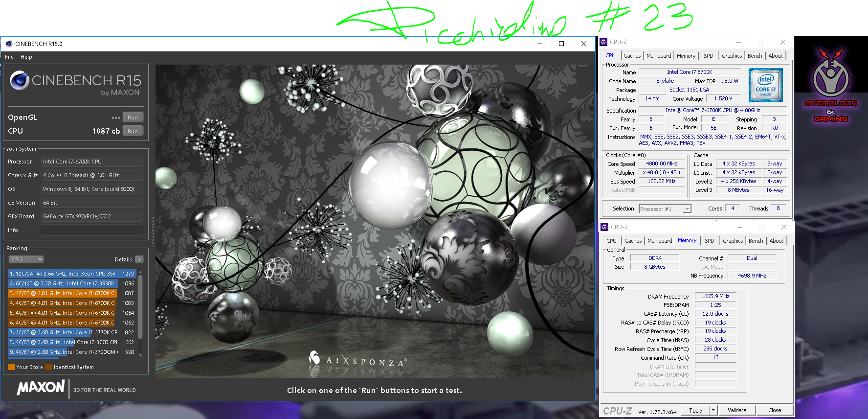Click the Cinebench app icon in title bar
This screenshot has width=868, height=419.
pyautogui.click(x=8, y=44)
